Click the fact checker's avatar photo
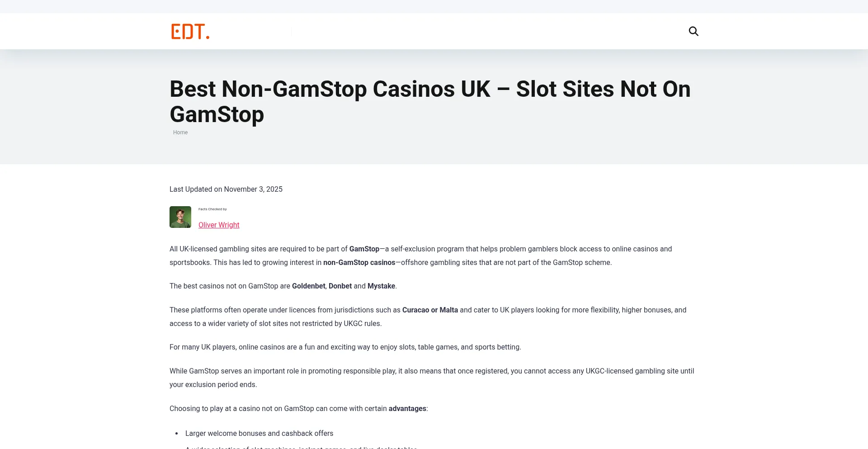 pyautogui.click(x=180, y=217)
